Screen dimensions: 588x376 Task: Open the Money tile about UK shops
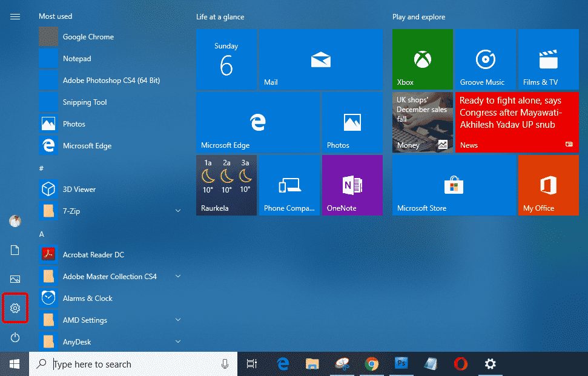[x=423, y=122]
